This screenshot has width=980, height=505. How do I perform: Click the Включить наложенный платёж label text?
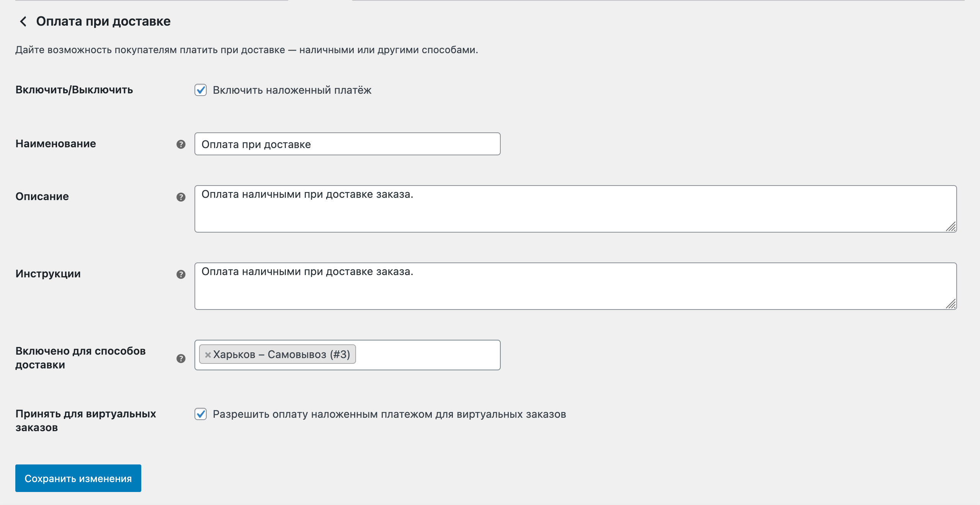(292, 90)
